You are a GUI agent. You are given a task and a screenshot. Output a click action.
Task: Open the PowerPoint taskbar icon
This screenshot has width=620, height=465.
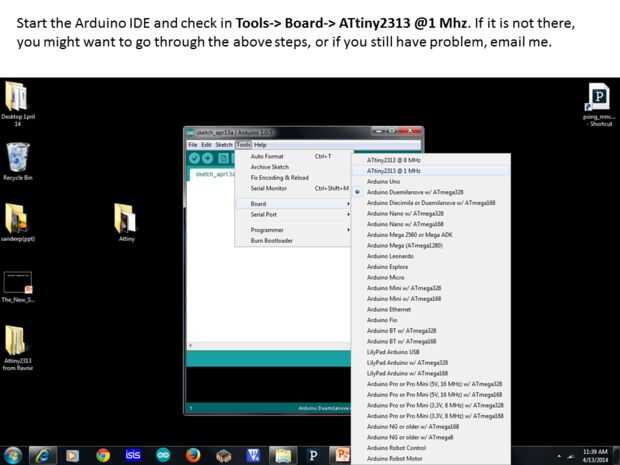(342, 456)
